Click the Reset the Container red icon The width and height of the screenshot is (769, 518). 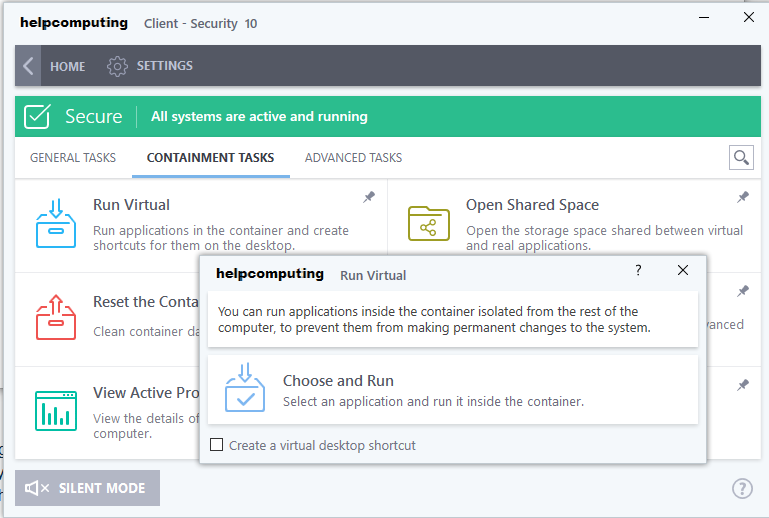56,317
